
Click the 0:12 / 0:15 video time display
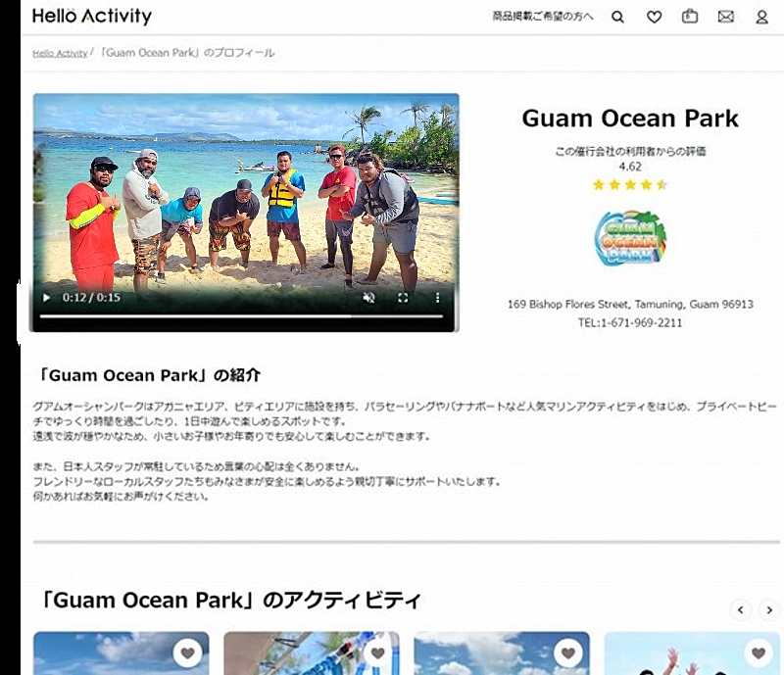(91, 298)
